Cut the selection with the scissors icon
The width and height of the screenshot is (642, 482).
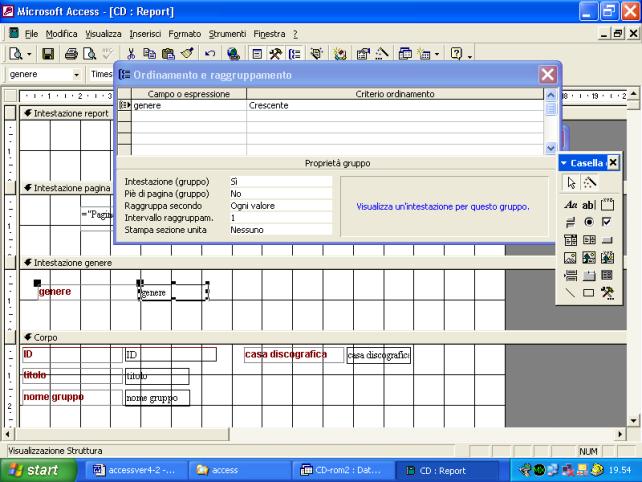(131, 54)
